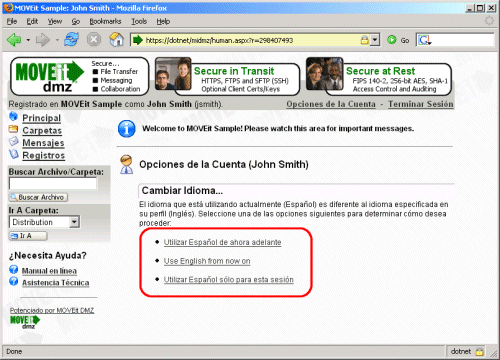Open the Mensajes navigation link

click(x=43, y=143)
